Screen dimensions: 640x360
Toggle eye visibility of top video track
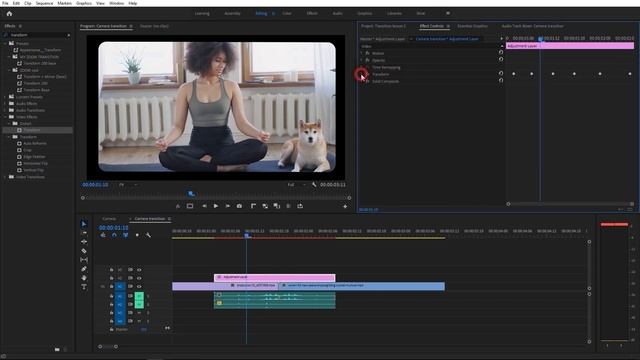click(x=139, y=270)
